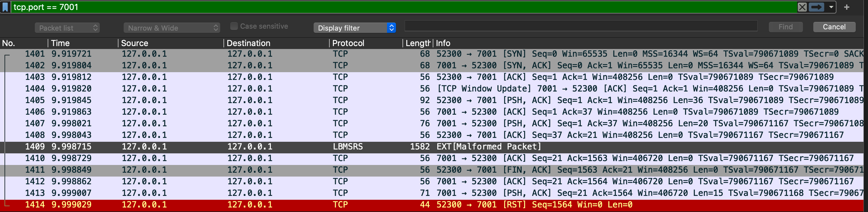Open the filter history dropdown arrow
The height and width of the screenshot is (212, 868).
click(x=831, y=7)
